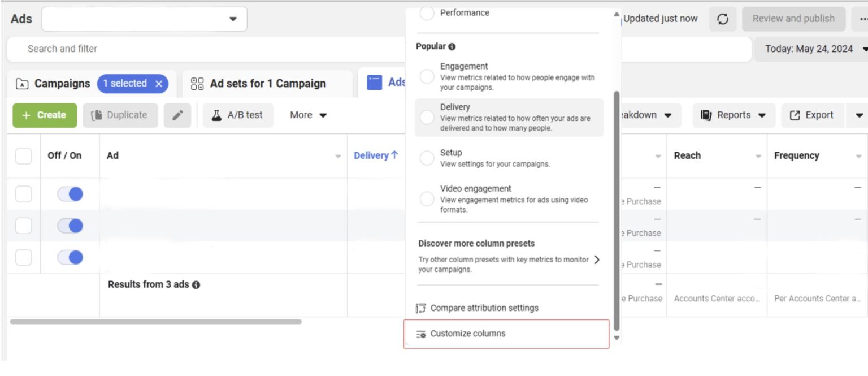Click the A/B test flask icon

pyautogui.click(x=218, y=115)
